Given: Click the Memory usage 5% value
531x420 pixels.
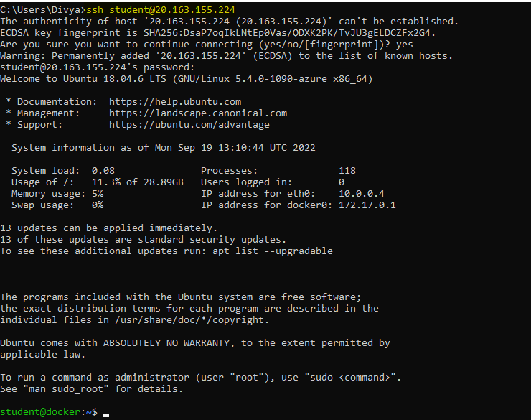Looking at the screenshot, I should (x=98, y=194).
